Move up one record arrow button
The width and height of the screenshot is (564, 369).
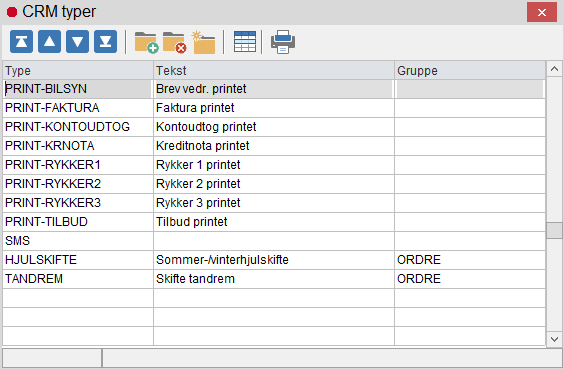click(49, 42)
